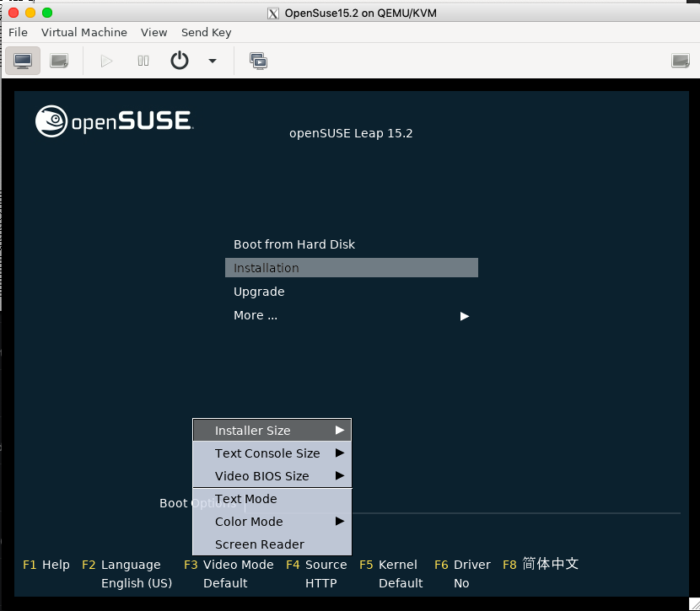Click the No value under Driver
This screenshot has height=611, width=700.
coord(461,583)
